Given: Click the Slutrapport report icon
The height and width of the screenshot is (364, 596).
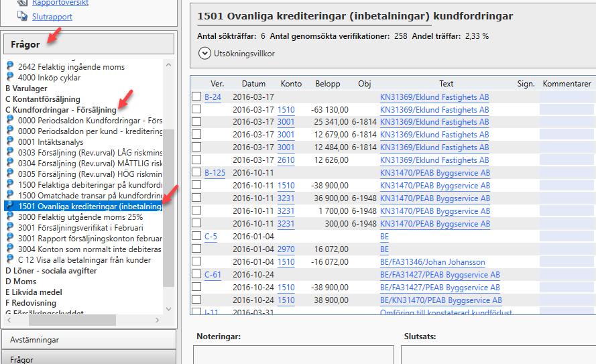Looking at the screenshot, I should (22, 16).
